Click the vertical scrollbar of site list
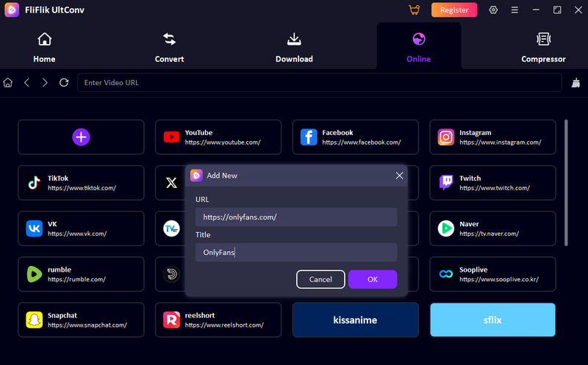 click(566, 183)
